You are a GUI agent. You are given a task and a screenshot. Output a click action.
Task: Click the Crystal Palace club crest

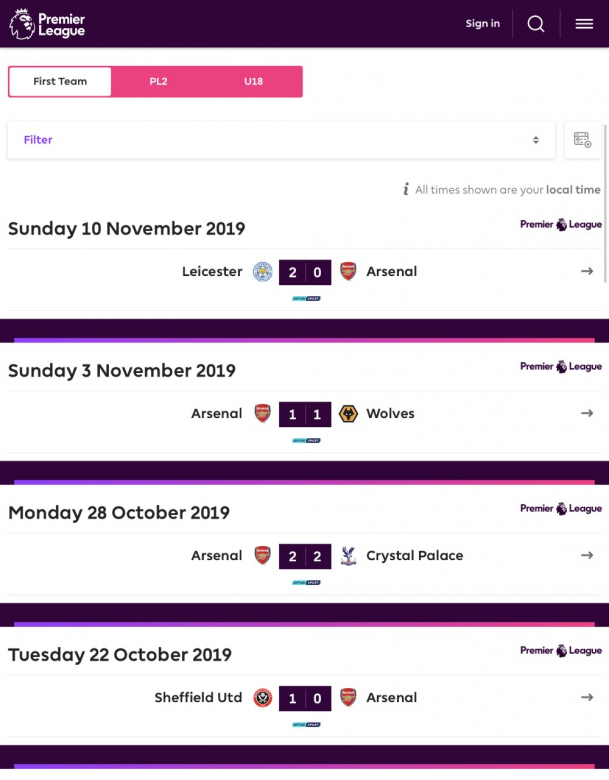(348, 556)
